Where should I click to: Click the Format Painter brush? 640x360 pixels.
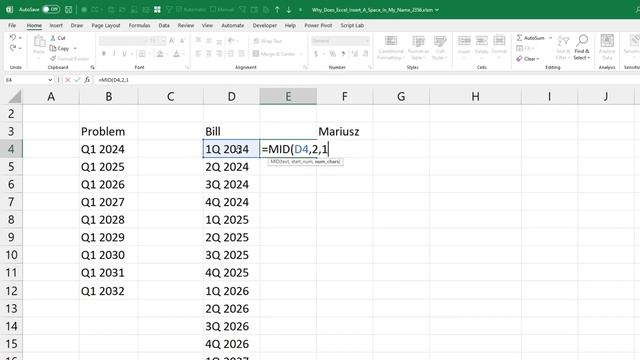pos(53,59)
